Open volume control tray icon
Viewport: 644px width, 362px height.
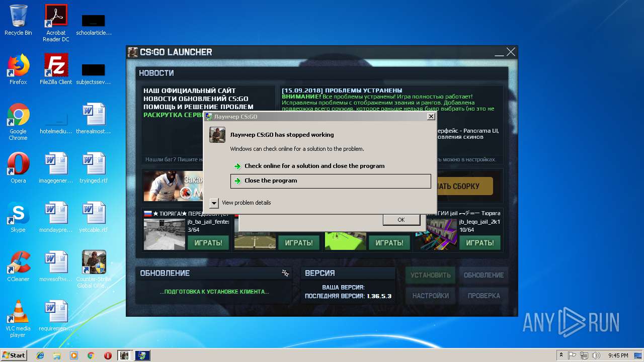[x=596, y=355]
